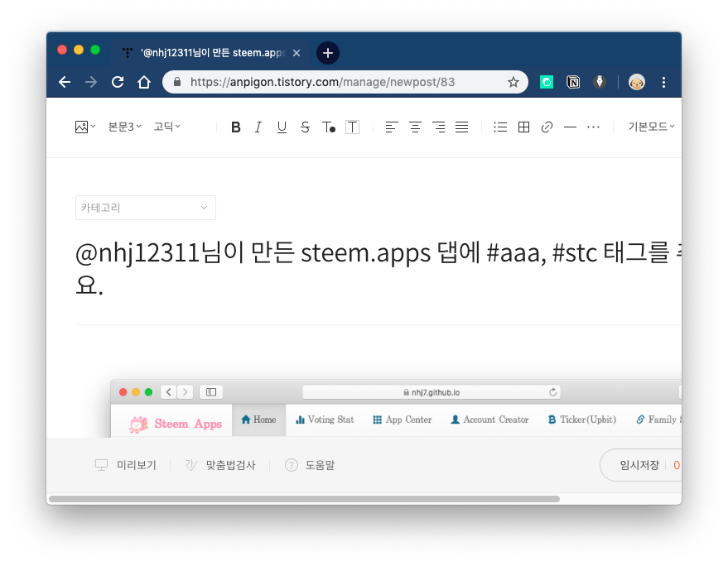Open the 기본모드 editor mode menu

coord(651,127)
